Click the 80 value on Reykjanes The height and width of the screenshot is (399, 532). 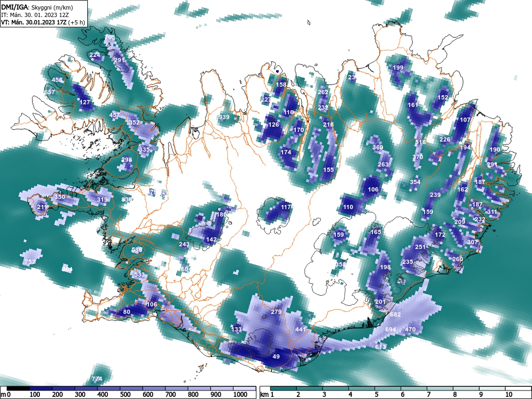click(x=127, y=312)
